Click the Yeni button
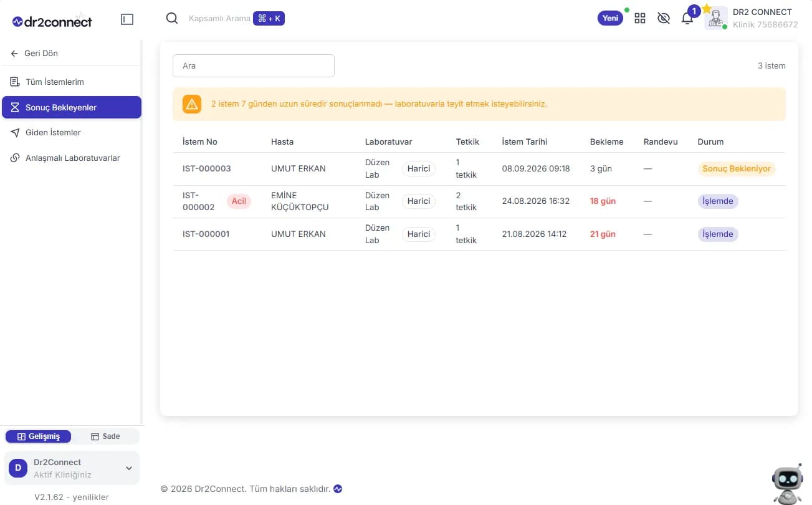 click(611, 18)
